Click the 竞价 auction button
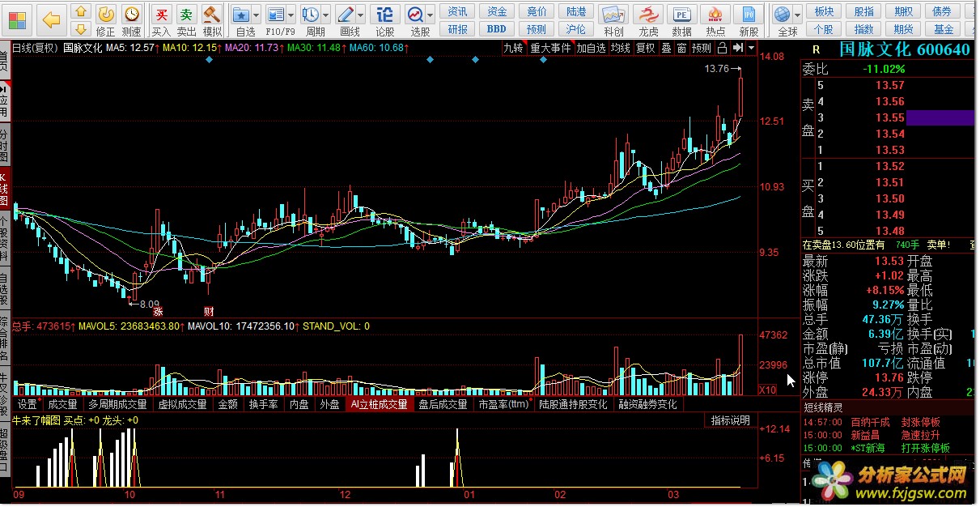The height and width of the screenshot is (507, 980). [x=537, y=11]
